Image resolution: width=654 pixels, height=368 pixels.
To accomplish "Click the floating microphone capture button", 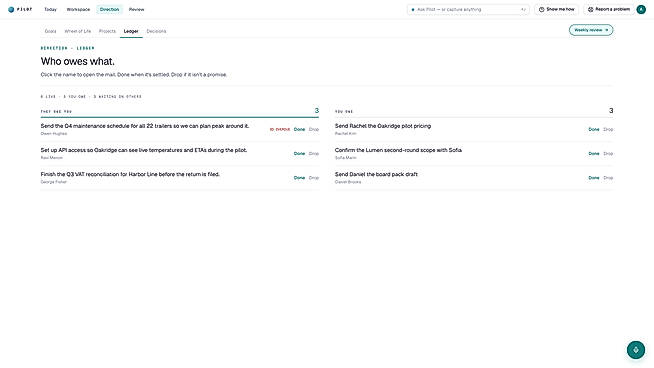I will (x=636, y=350).
